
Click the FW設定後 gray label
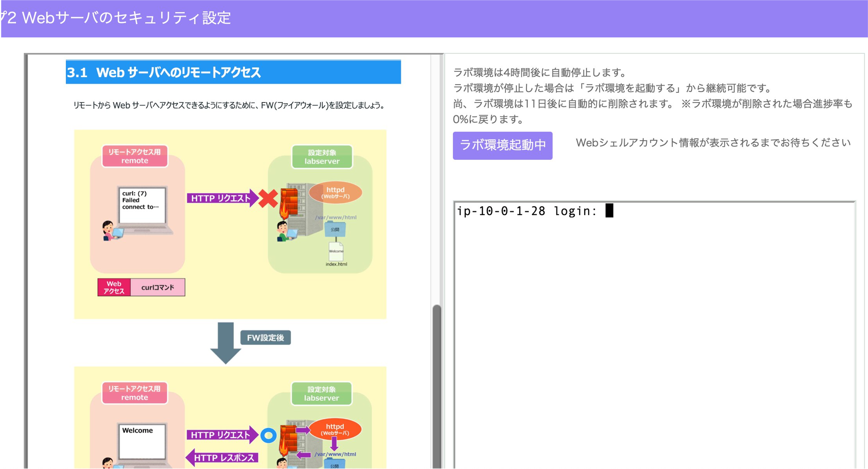[265, 338]
